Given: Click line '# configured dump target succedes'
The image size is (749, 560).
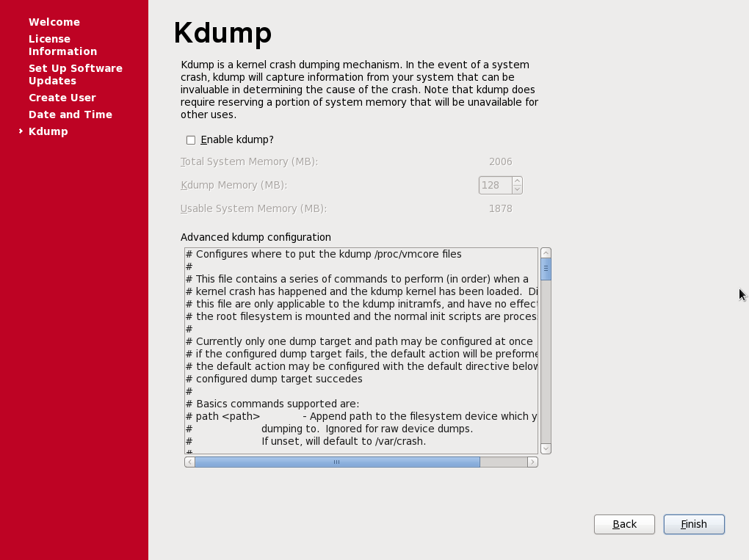Looking at the screenshot, I should coord(274,379).
